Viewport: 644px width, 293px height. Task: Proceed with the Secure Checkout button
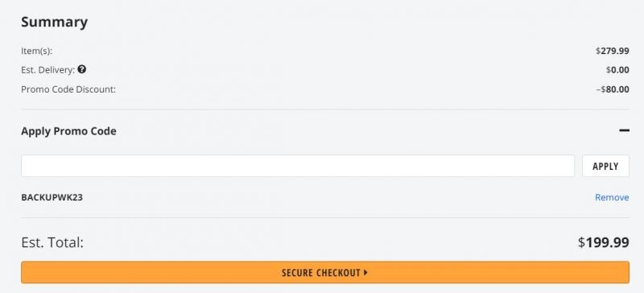coord(325,272)
